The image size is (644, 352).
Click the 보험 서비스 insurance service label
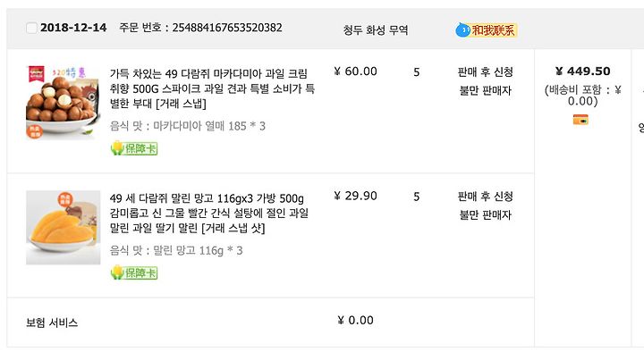52,323
